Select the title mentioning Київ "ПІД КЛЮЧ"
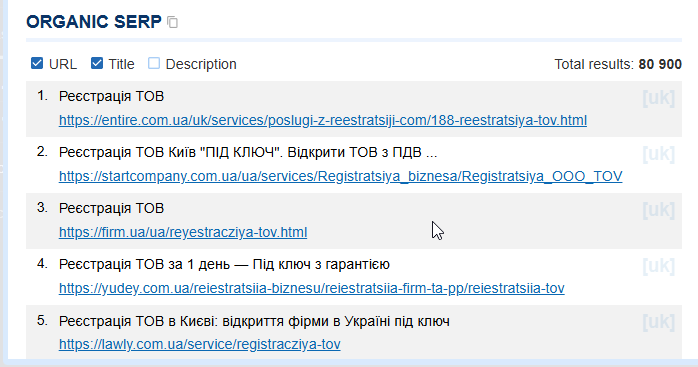Image resolution: width=698 pixels, height=367 pixels. click(248, 152)
